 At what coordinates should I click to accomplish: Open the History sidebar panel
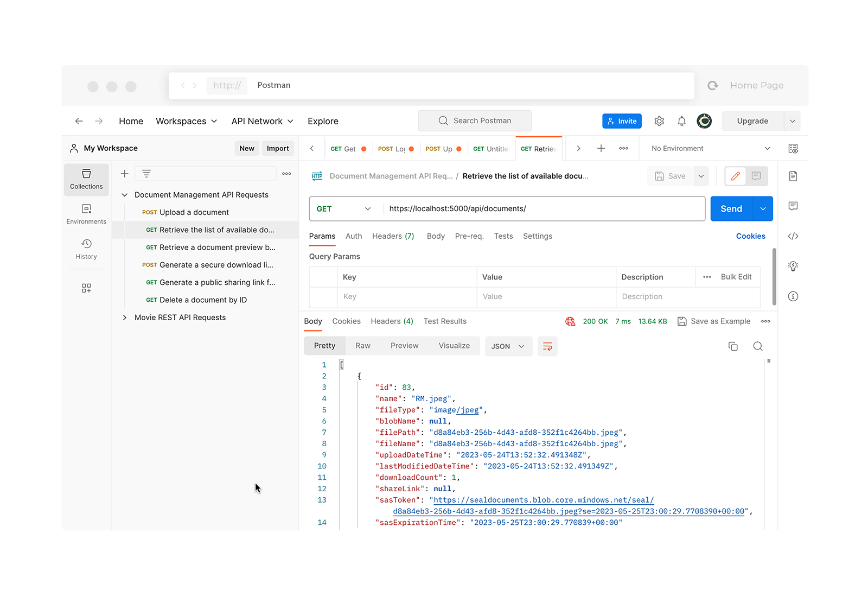pyautogui.click(x=86, y=249)
